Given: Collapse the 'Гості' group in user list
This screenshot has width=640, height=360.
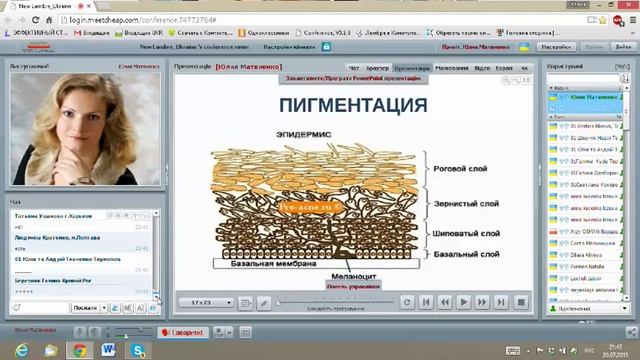Looking at the screenshot, I should [x=551, y=117].
